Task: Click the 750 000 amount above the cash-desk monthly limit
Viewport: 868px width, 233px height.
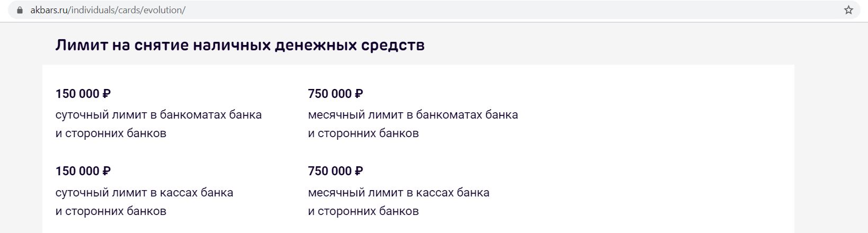Action: (x=329, y=172)
